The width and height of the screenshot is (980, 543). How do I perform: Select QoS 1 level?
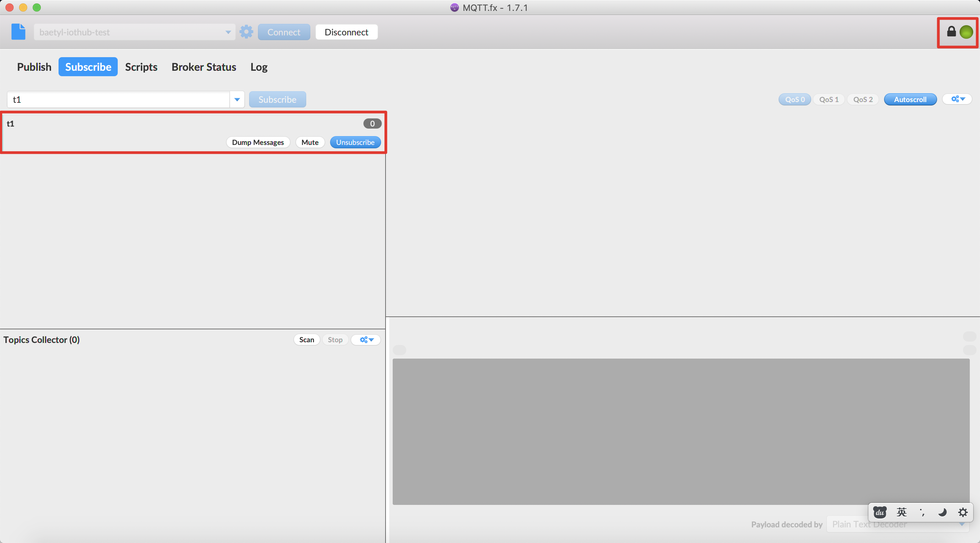[x=829, y=99]
